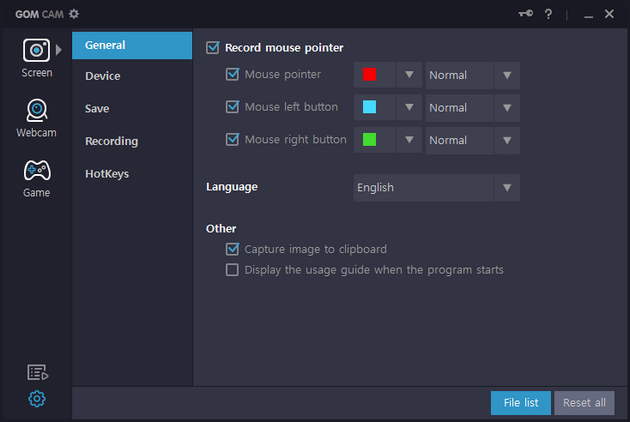Open the Game recording mode
This screenshot has height=422, width=630.
[36, 172]
